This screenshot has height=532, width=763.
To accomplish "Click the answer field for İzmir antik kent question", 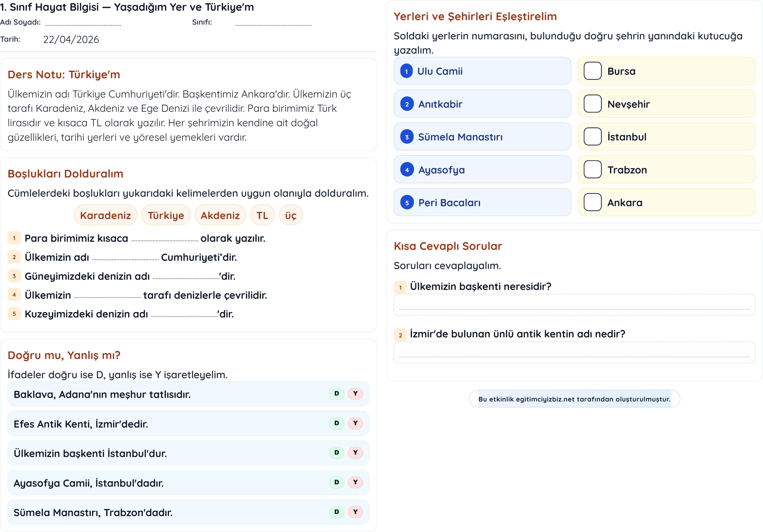I will (x=574, y=352).
